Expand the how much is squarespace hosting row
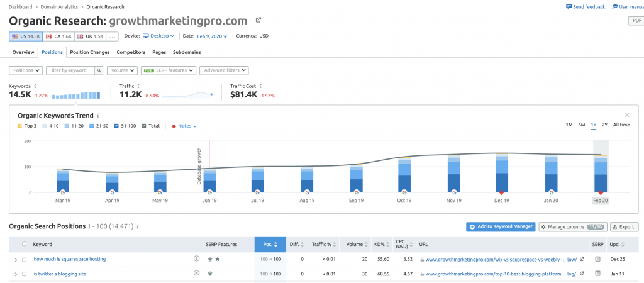644x283 pixels. click(x=16, y=259)
